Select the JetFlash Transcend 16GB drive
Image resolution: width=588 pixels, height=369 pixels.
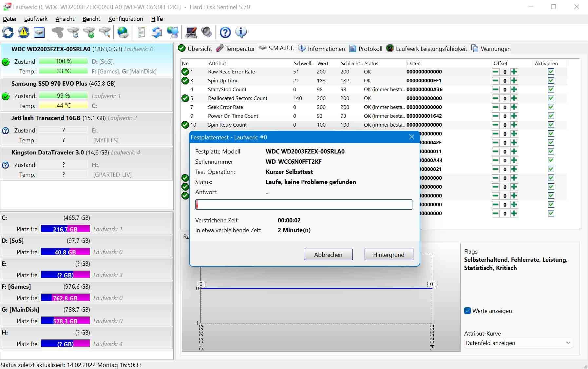pos(87,129)
